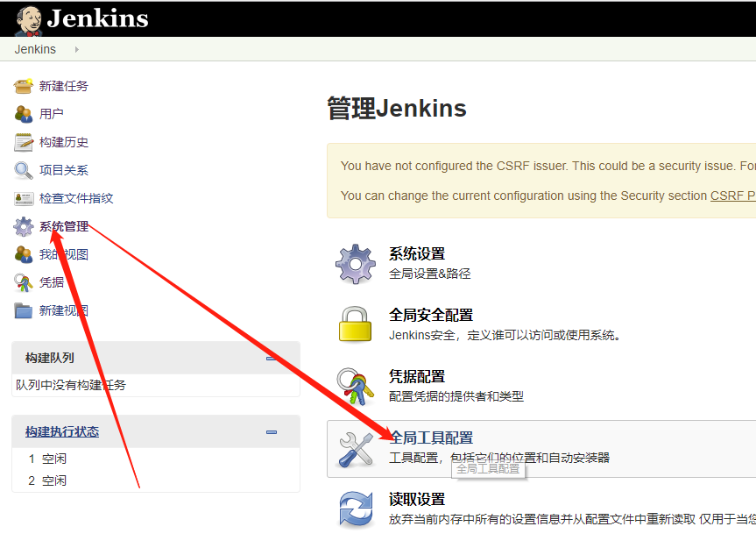Image resolution: width=756 pixels, height=548 pixels.
Task: Click the 读取设置 reload arrows icon
Action: coord(356,509)
